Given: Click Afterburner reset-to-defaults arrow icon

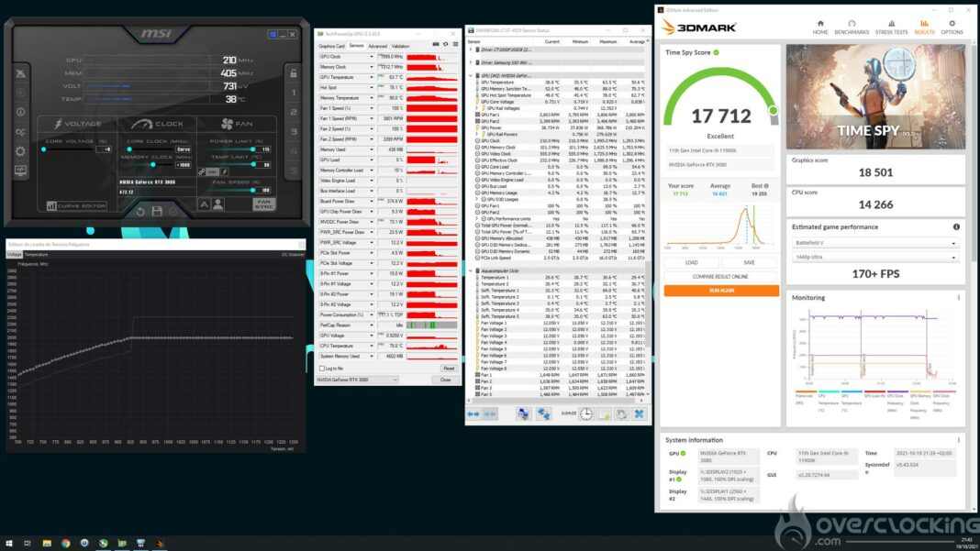Looking at the screenshot, I should point(140,211).
